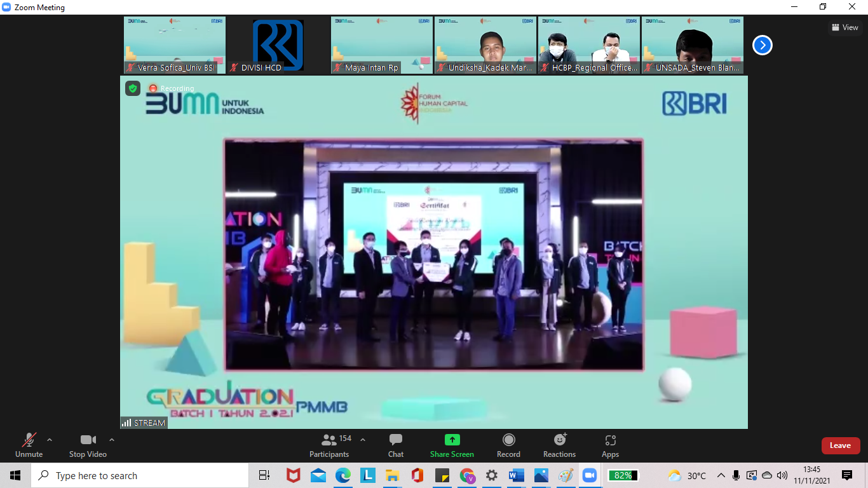868x488 pixels.
Task: Unmute the microphone in Zoom
Action: (x=29, y=445)
